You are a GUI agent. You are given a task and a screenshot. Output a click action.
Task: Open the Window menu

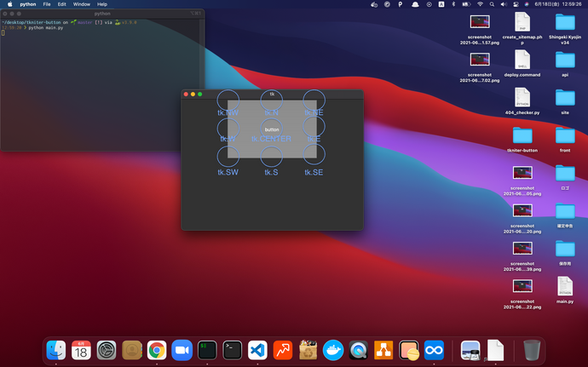(x=82, y=4)
